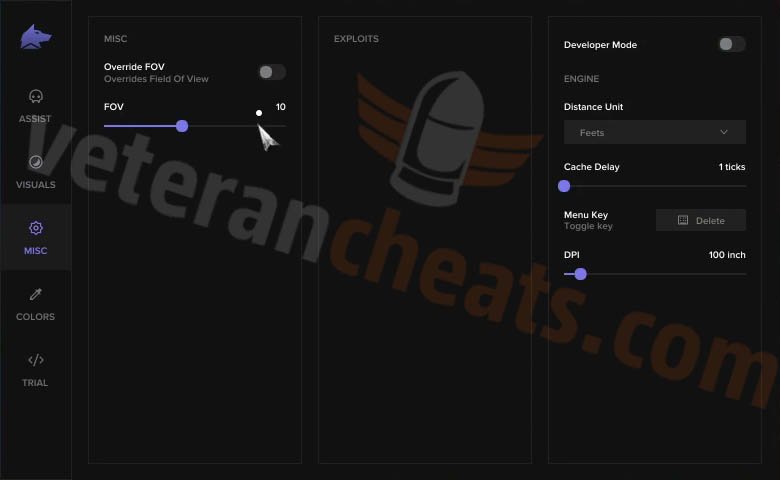Open the Visuals section icon
The height and width of the screenshot is (480, 780).
coord(36,162)
